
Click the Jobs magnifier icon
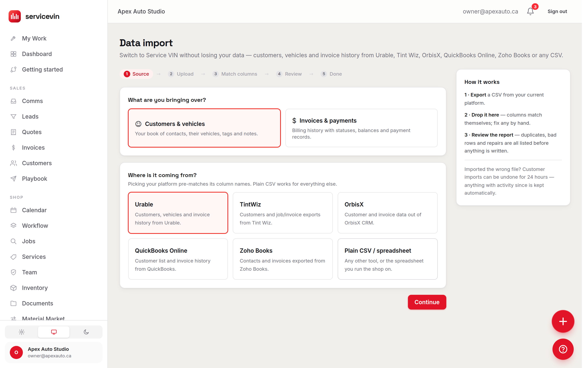pos(13,241)
